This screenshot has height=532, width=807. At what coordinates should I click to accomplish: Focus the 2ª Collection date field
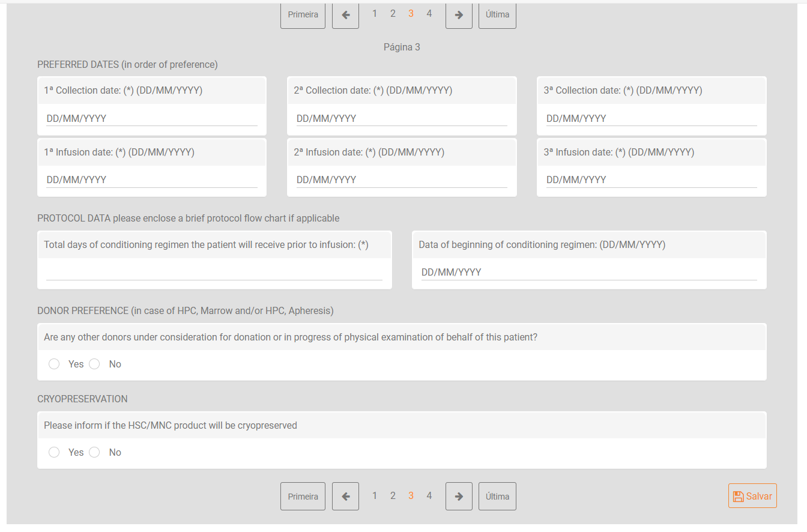pyautogui.click(x=401, y=119)
